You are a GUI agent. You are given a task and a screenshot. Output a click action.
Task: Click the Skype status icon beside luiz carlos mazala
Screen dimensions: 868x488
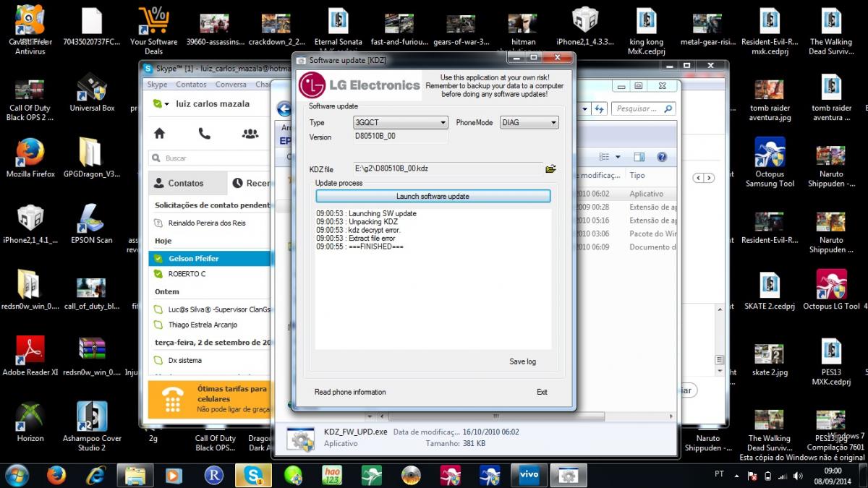coord(158,104)
